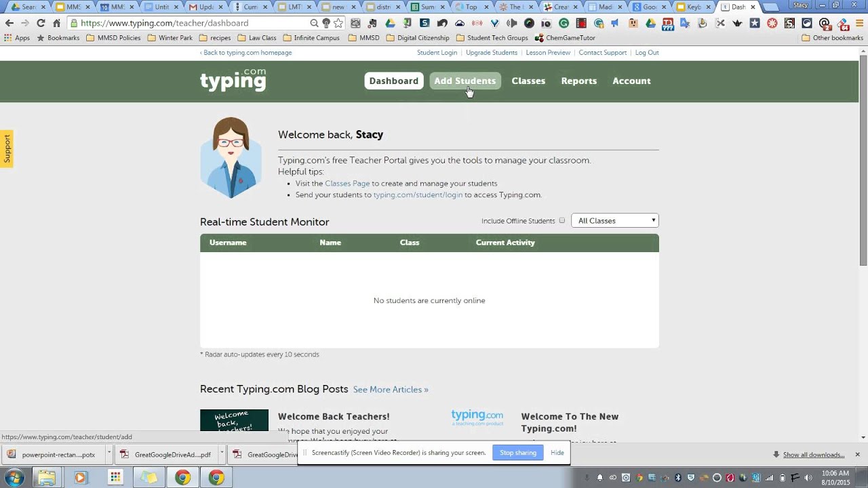Bookmark page with the star icon
This screenshot has height=488, width=868.
(x=338, y=23)
